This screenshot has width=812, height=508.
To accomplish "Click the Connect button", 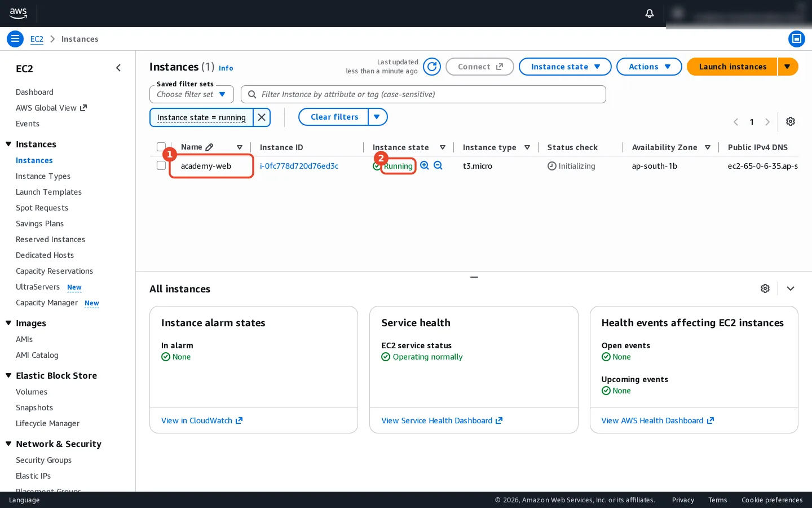I will 480,67.
